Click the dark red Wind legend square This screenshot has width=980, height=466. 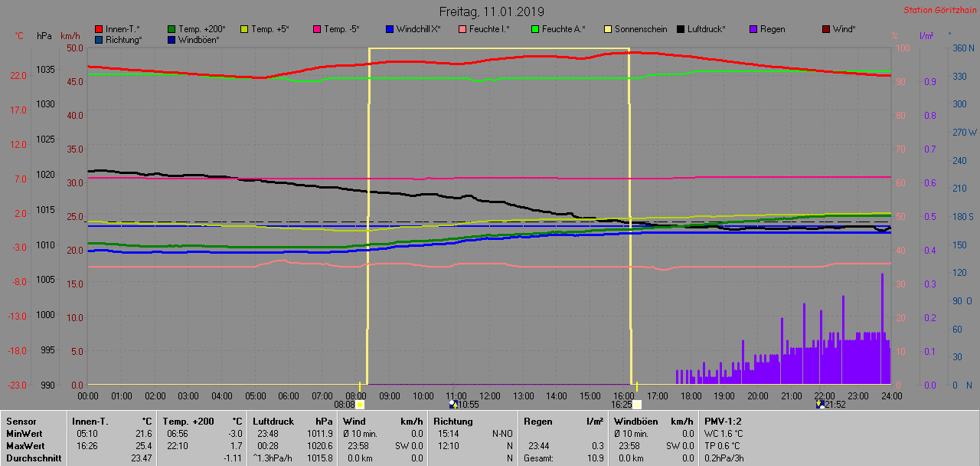825,29
